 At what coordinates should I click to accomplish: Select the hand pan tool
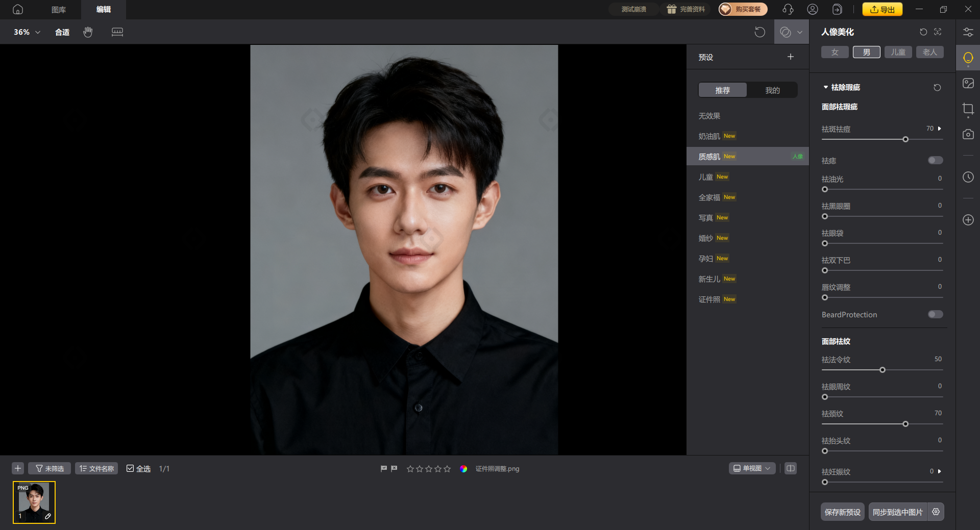[x=88, y=32]
